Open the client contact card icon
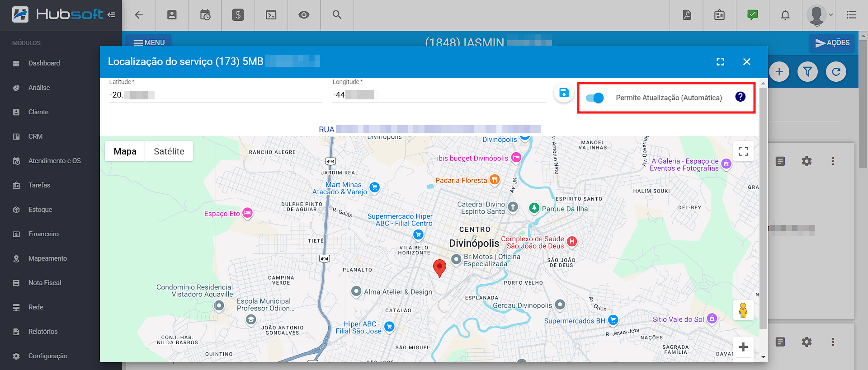 [x=172, y=15]
